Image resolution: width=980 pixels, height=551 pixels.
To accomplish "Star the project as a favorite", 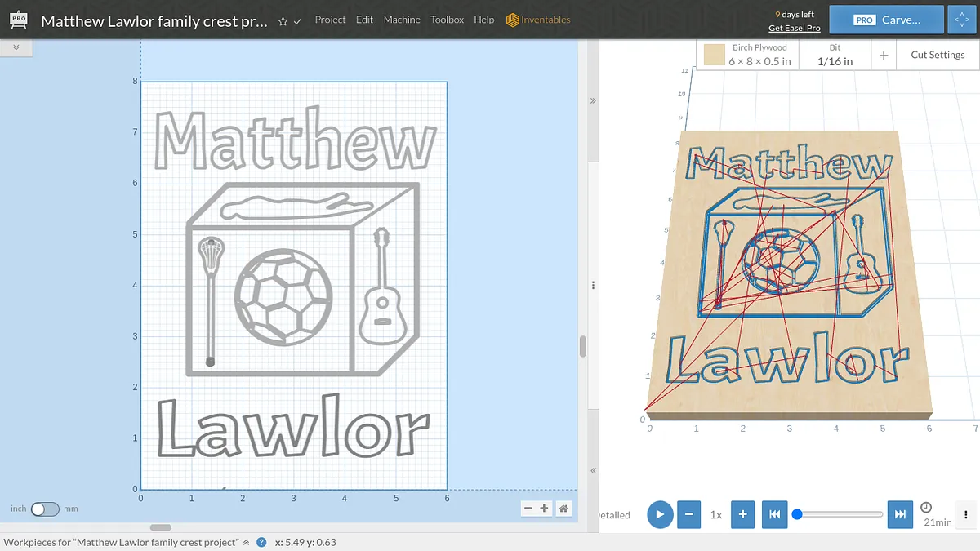I will (283, 21).
